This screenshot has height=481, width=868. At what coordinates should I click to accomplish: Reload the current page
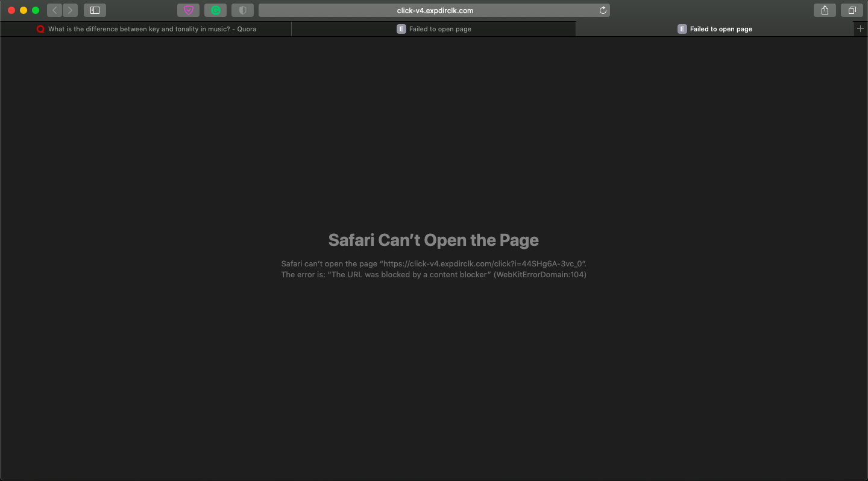(x=602, y=10)
